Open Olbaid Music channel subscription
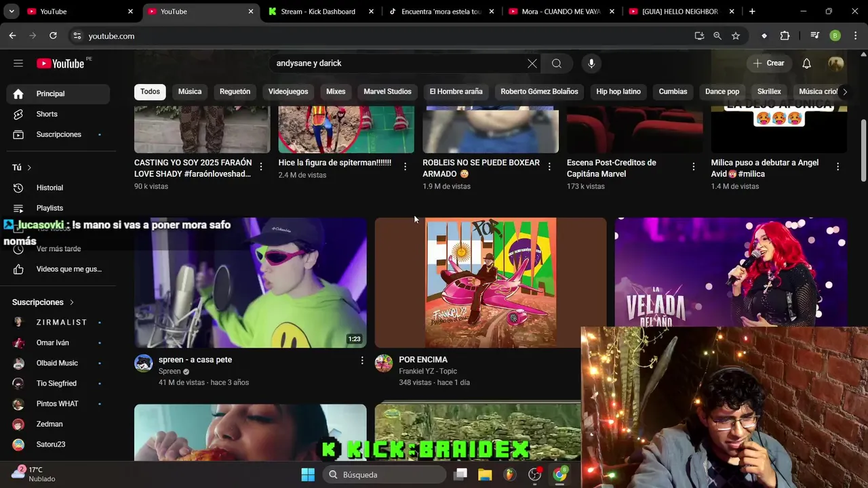Screen dimensions: 868x488 point(58,363)
